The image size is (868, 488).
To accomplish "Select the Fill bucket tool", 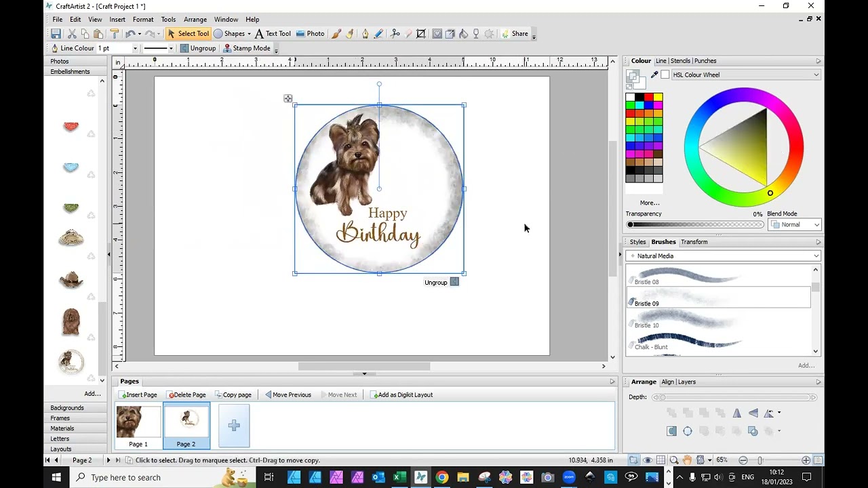I will pyautogui.click(x=463, y=34).
